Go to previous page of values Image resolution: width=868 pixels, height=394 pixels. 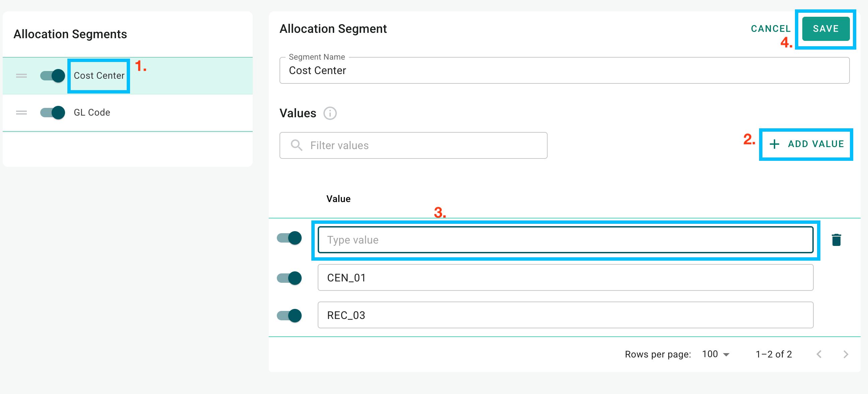[819, 354]
